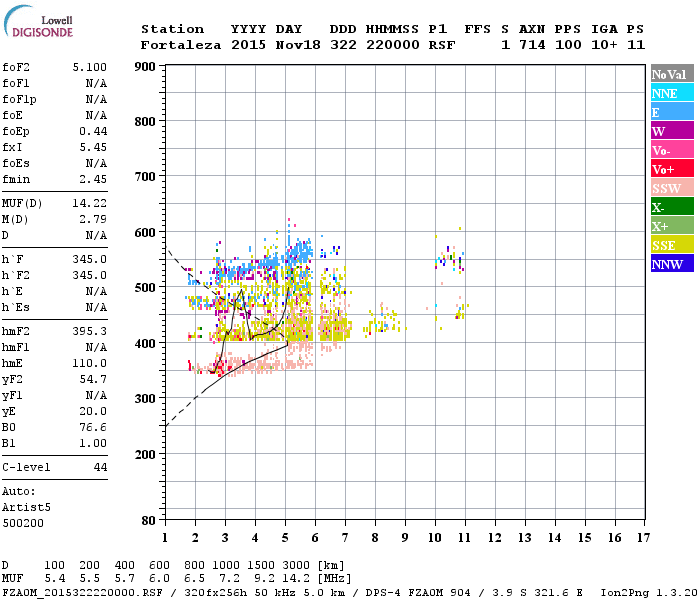
Task: Select the SSW light pink legend swatch
Action: [672, 187]
